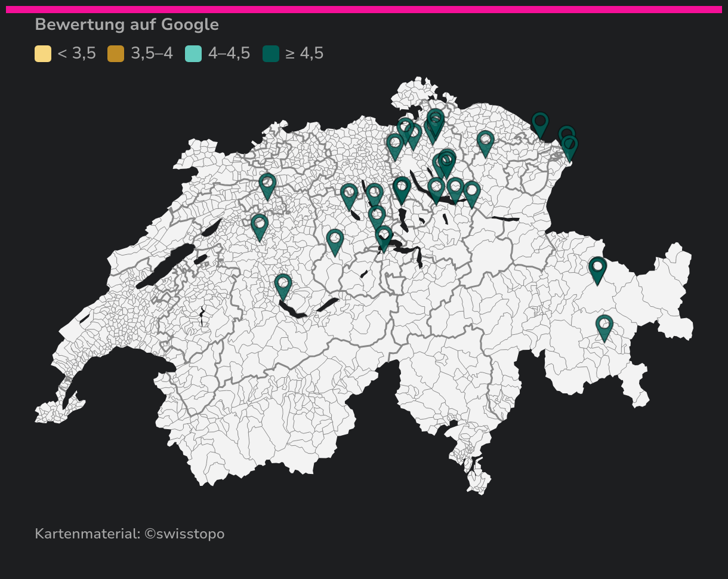Image resolution: width=728 pixels, height=579 pixels.
Task: Click the dark green '≥ 4,5' legend swatch
Action: 271,54
